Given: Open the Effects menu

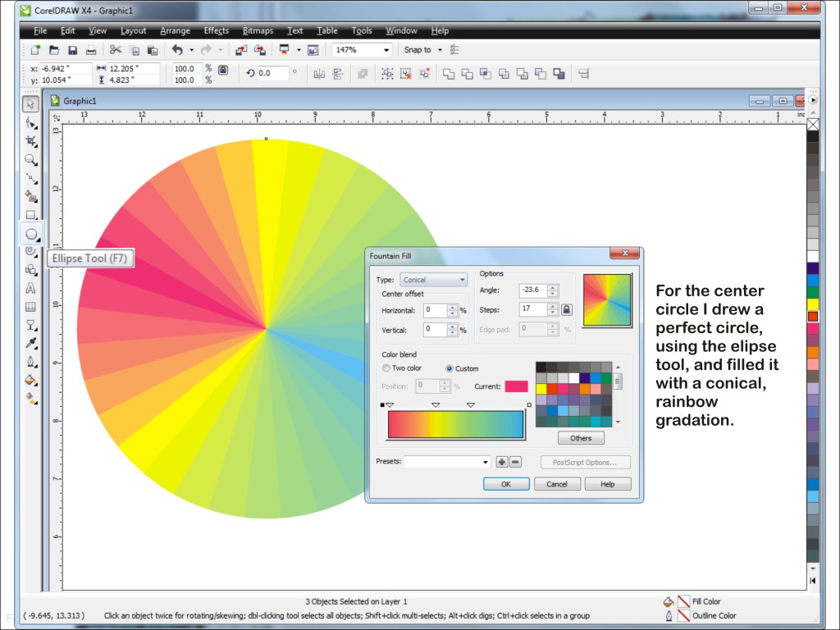Looking at the screenshot, I should point(216,31).
